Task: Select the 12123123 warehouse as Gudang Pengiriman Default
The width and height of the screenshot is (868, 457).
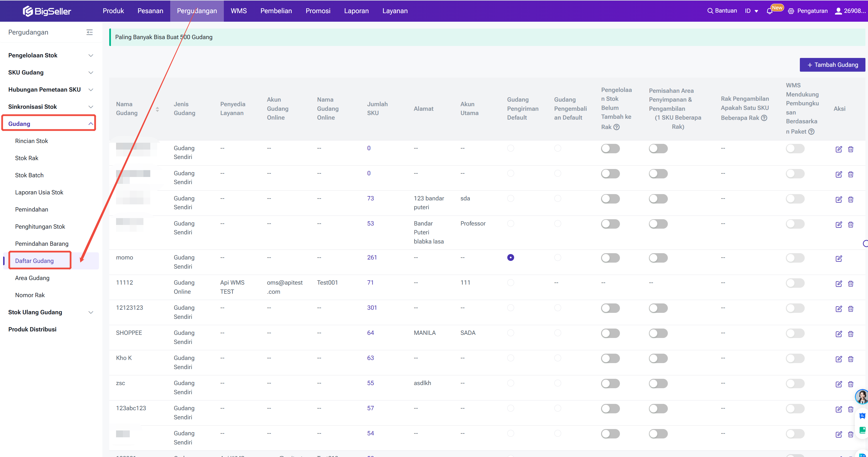Action: coord(510,308)
